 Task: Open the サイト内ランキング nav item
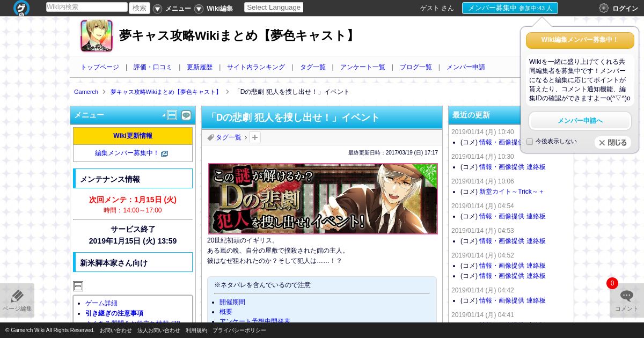pos(256,67)
